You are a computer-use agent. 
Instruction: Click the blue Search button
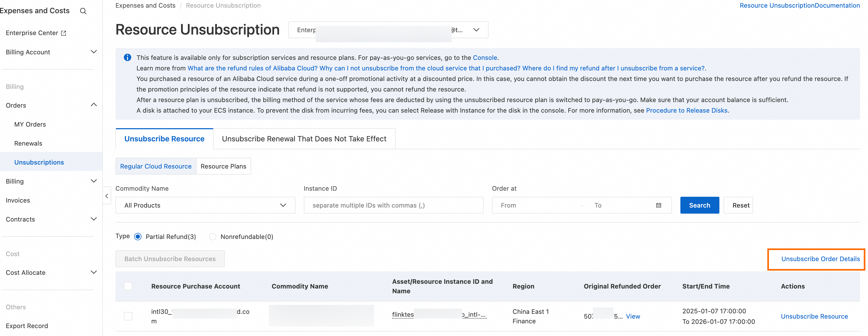(699, 205)
